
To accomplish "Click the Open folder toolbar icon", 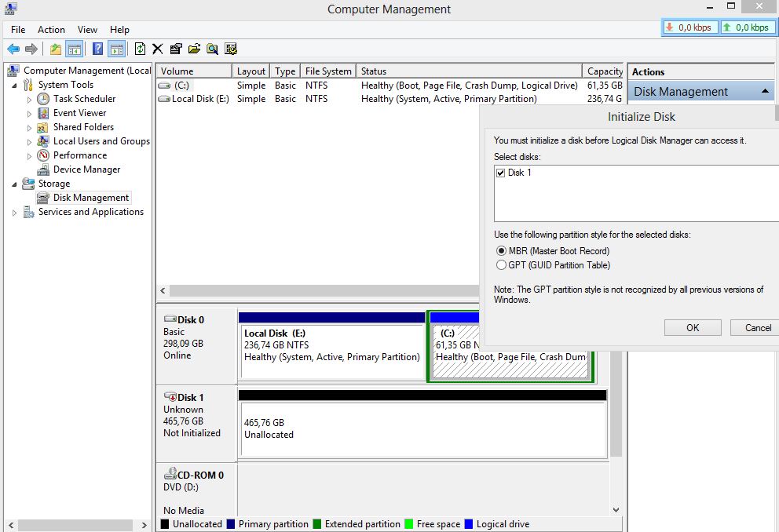I will pyautogui.click(x=194, y=49).
